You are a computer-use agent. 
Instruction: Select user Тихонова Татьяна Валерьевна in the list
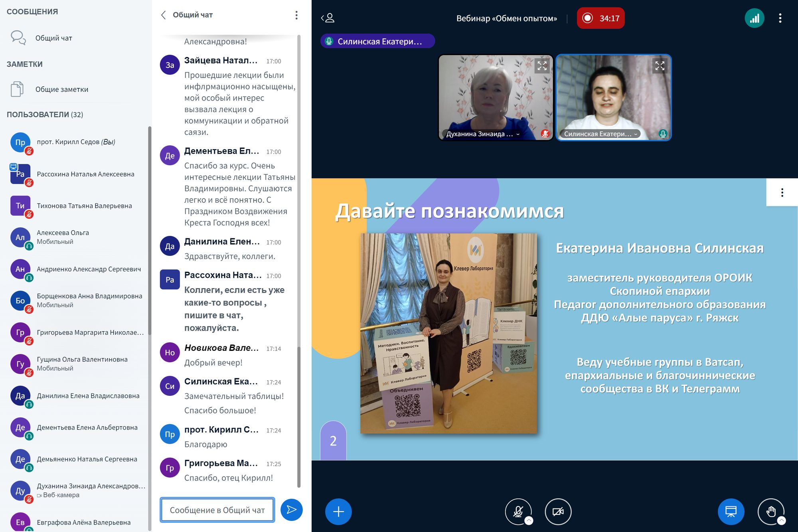coord(84,206)
